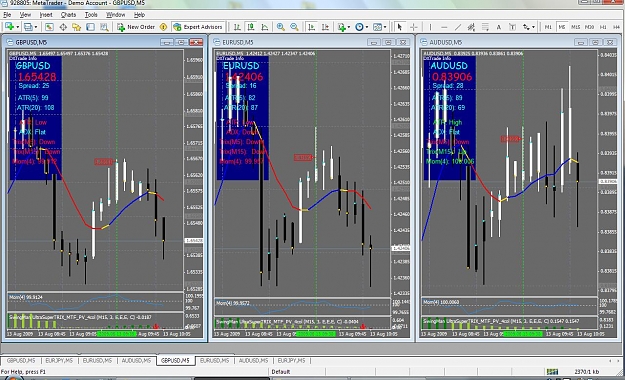The width and height of the screenshot is (625, 380).
Task: Click the Default profile in status bar
Action: point(281,372)
